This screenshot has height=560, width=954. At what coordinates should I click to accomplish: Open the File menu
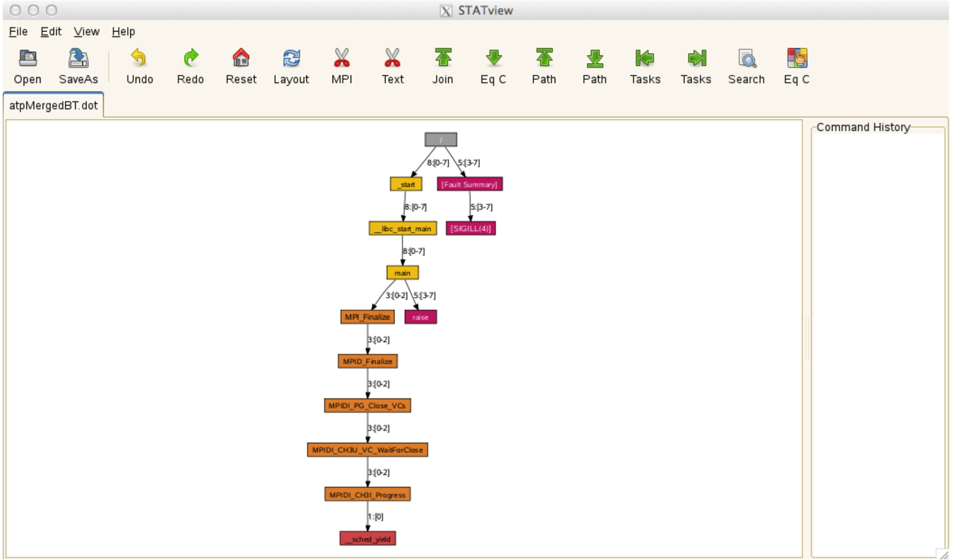point(18,31)
